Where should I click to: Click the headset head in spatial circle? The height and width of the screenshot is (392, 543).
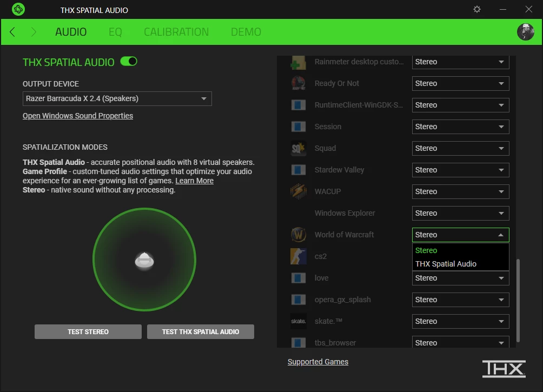pos(144,261)
